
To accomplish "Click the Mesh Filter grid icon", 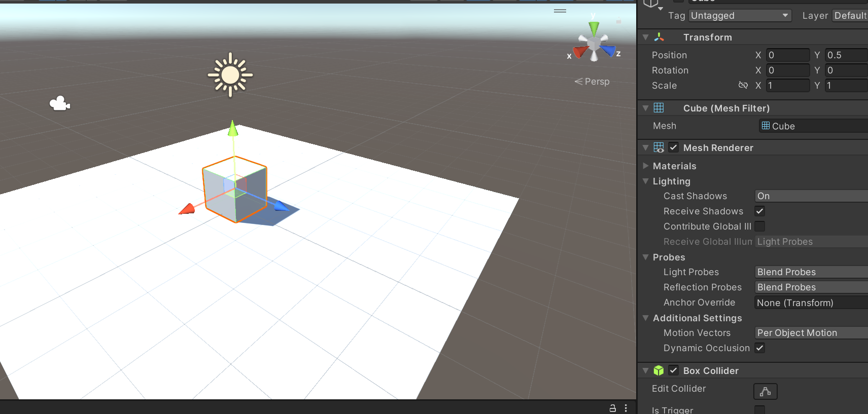I will (x=658, y=107).
